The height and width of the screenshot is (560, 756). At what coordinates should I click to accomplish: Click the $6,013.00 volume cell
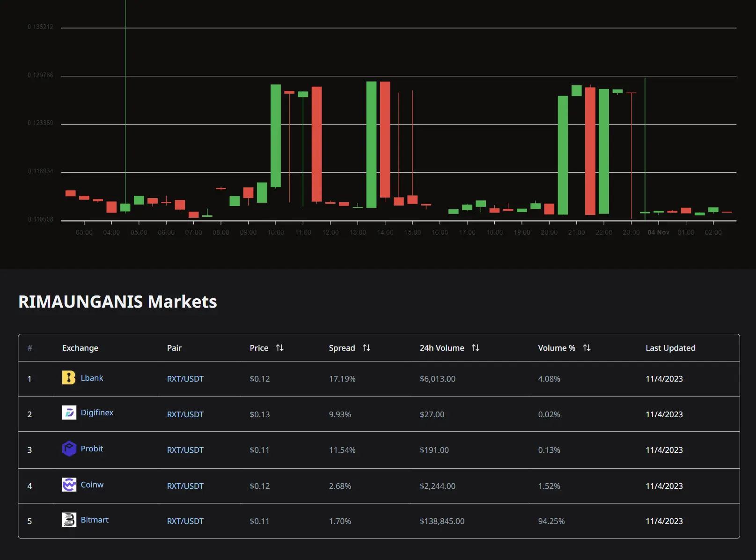[x=437, y=379]
